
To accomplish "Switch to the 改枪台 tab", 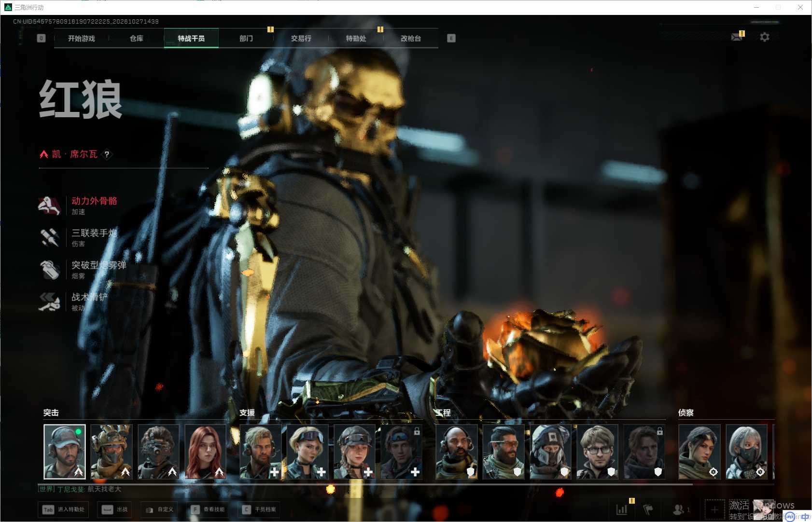I will click(411, 39).
